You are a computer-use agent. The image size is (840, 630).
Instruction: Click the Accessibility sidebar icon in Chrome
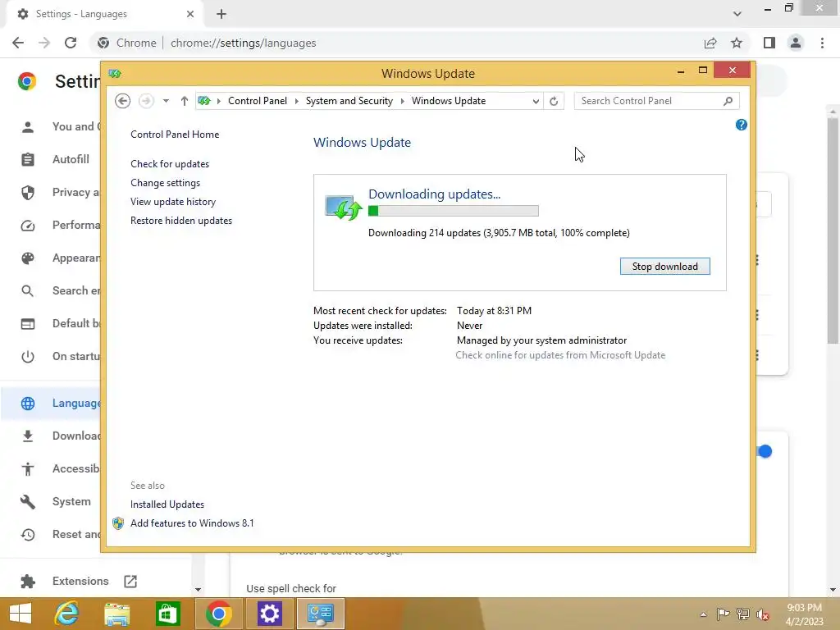click(28, 468)
